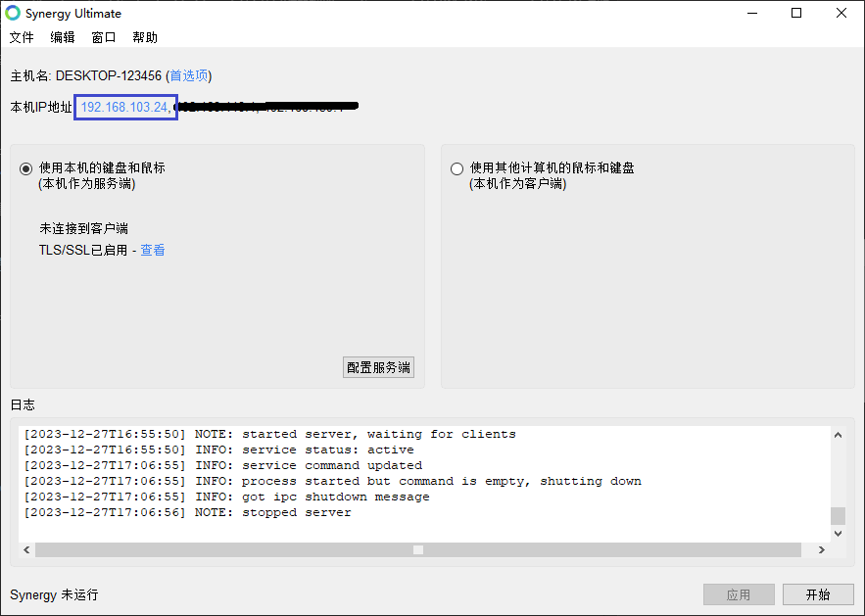Viewport: 865px width, 616px height.
Task: Click the vertical scrollbar thumb in log
Action: [838, 516]
